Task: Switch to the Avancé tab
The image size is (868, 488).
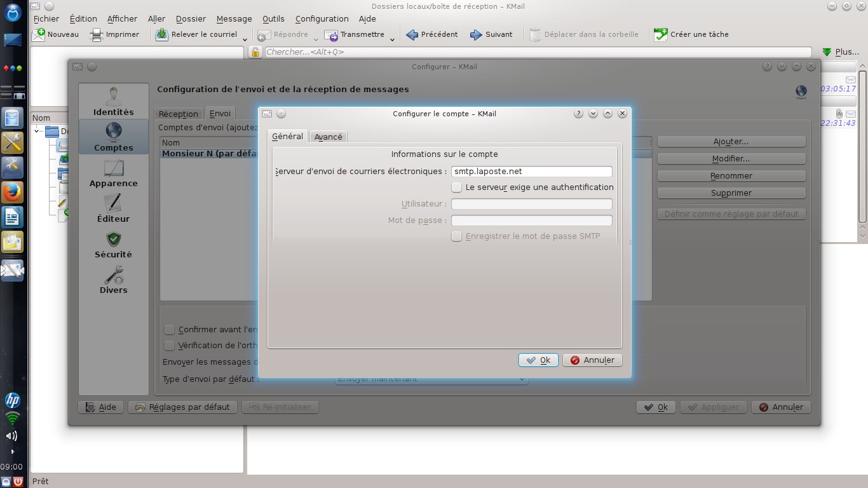Action: coord(329,137)
